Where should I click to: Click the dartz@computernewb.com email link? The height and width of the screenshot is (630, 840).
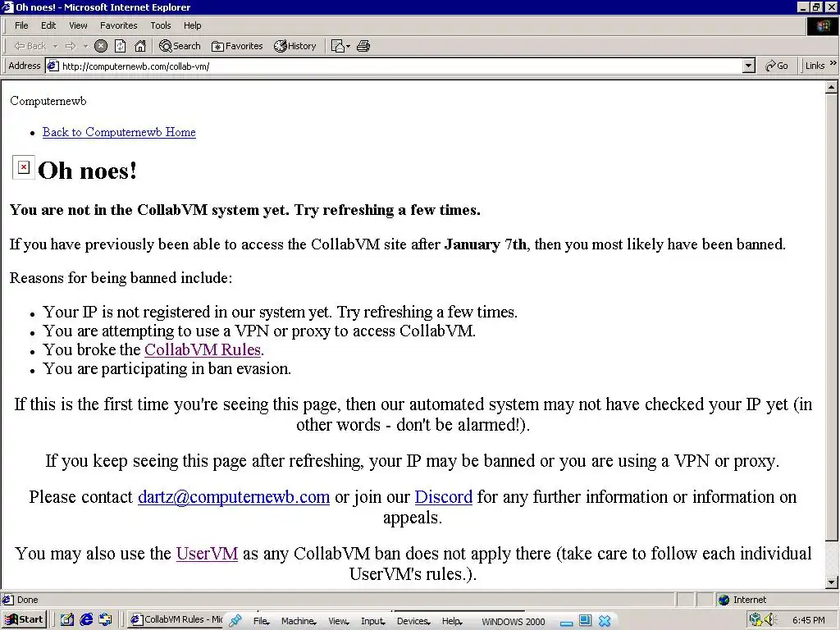coord(234,496)
